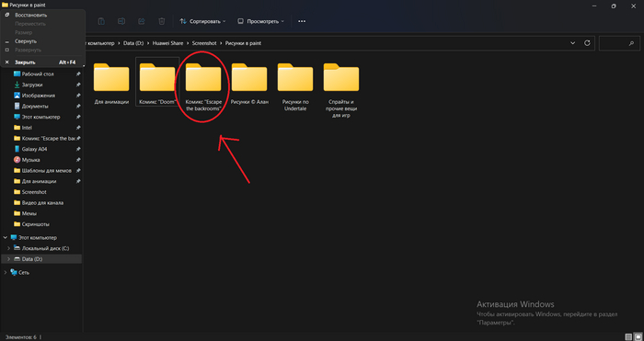Image resolution: width=644 pixels, height=341 pixels.
Task: Open the Скриншоты folder in sidebar
Action: click(35, 224)
